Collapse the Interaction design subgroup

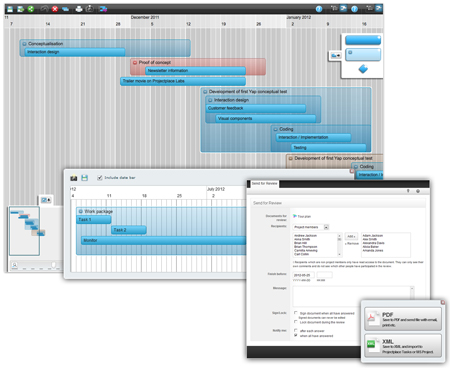(x=210, y=100)
